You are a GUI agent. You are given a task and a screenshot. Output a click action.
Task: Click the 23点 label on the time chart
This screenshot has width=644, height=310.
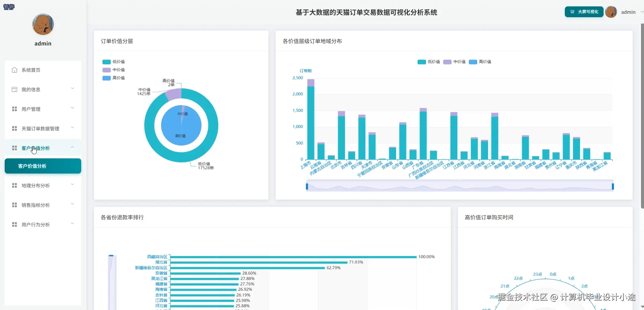pos(538,274)
